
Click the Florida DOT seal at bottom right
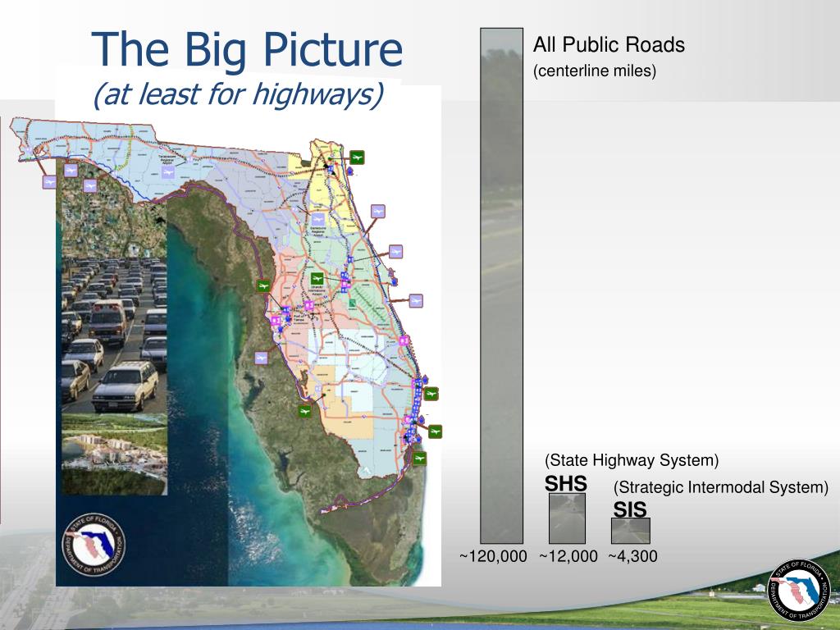[x=799, y=591]
